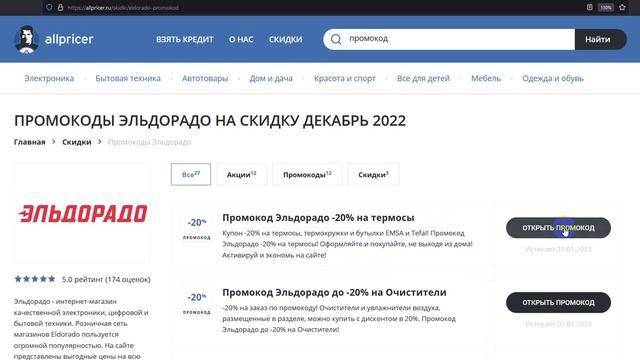Screen dimensions: 640x360
Task: Click the Эльдорадо store logo image
Action: (82, 213)
